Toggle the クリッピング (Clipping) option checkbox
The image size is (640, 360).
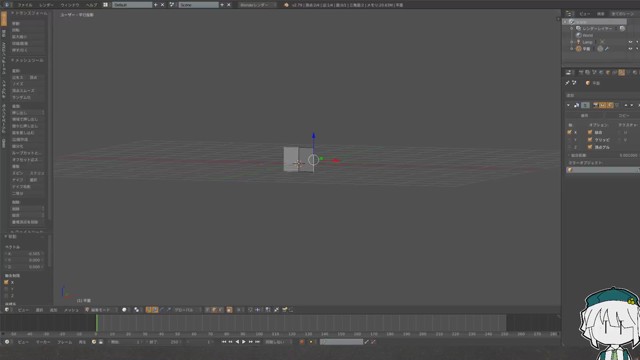(x=590, y=140)
